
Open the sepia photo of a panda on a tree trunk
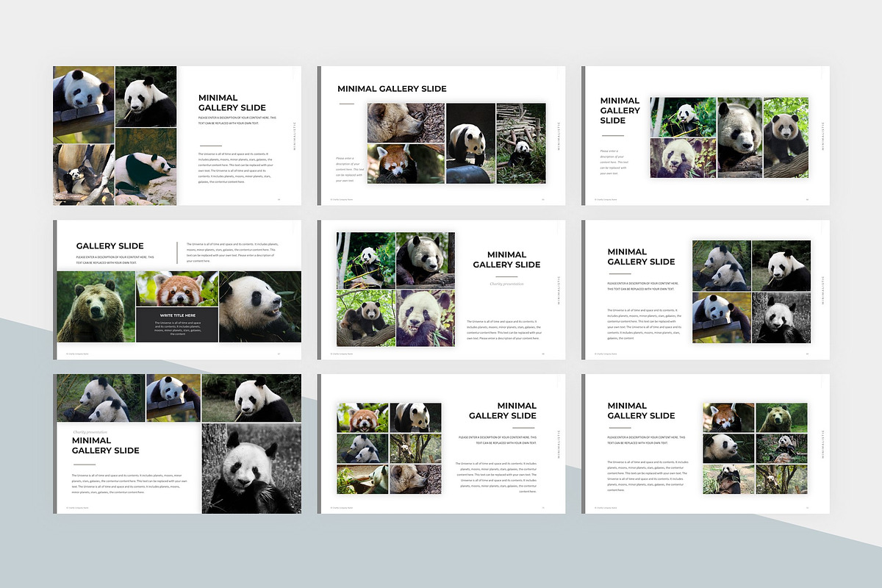pyautogui.click(x=83, y=174)
